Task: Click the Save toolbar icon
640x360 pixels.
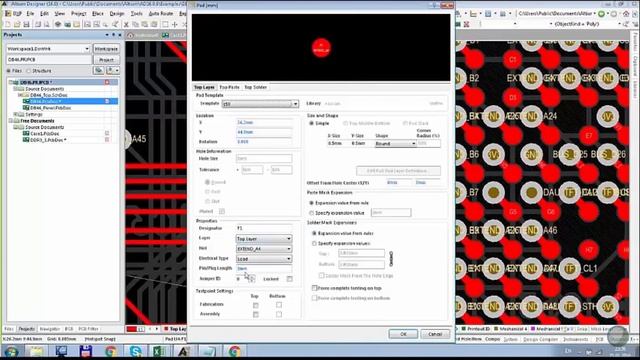Action: click(27, 24)
